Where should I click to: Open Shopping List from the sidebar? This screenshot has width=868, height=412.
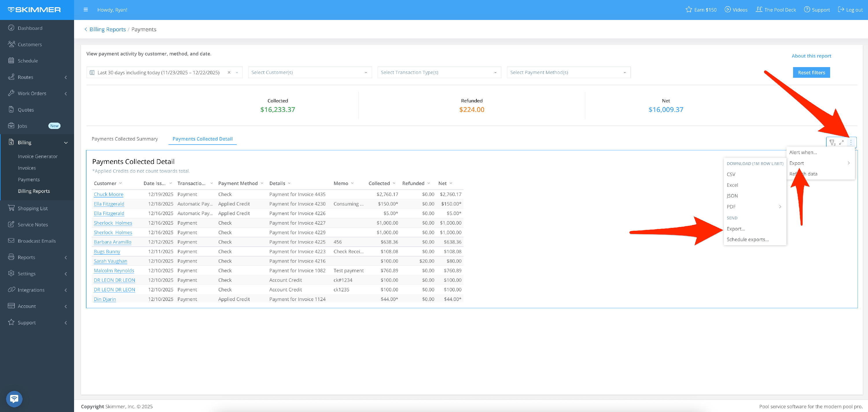tap(33, 208)
